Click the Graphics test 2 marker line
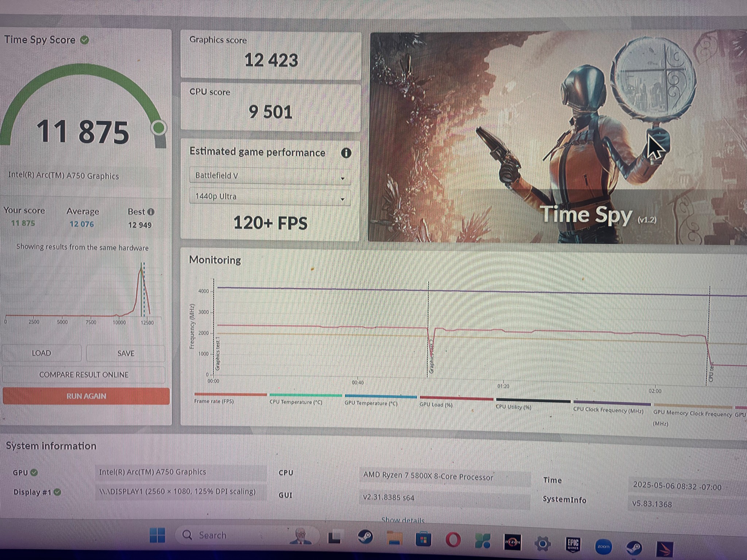Image resolution: width=747 pixels, height=560 pixels. [x=428, y=330]
